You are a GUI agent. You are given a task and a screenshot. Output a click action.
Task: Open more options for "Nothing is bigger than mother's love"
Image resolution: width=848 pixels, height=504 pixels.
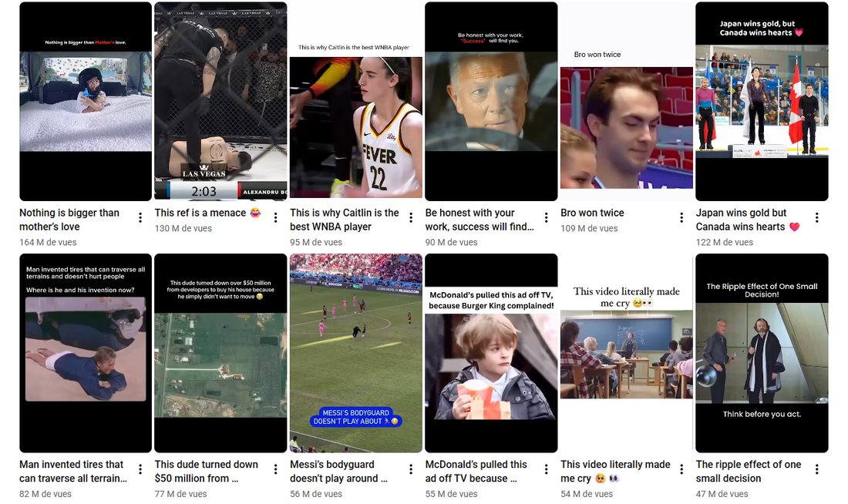(x=140, y=218)
